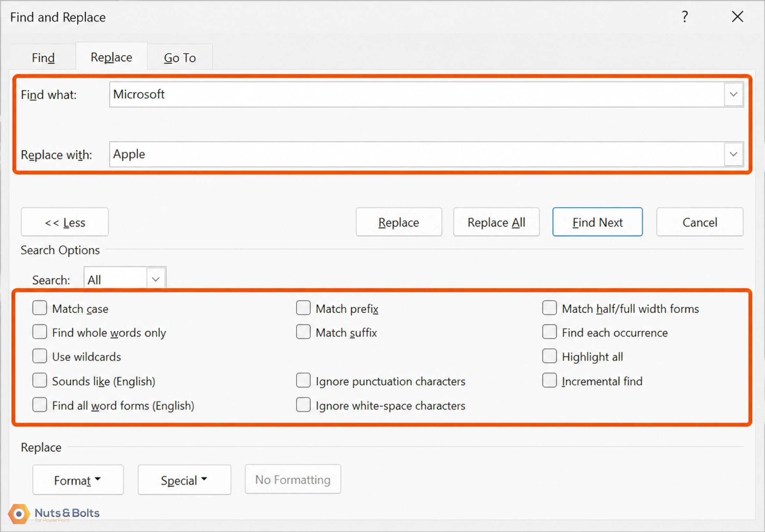Enable Use wildcards option
The image size is (765, 532).
click(40, 356)
